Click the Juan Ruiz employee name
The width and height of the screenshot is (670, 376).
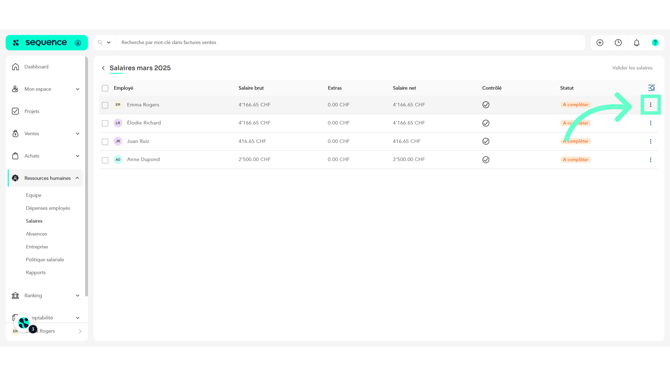point(138,141)
